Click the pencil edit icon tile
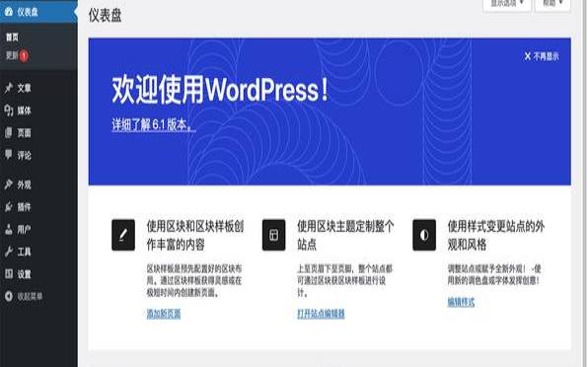588x367 pixels. coord(123,235)
